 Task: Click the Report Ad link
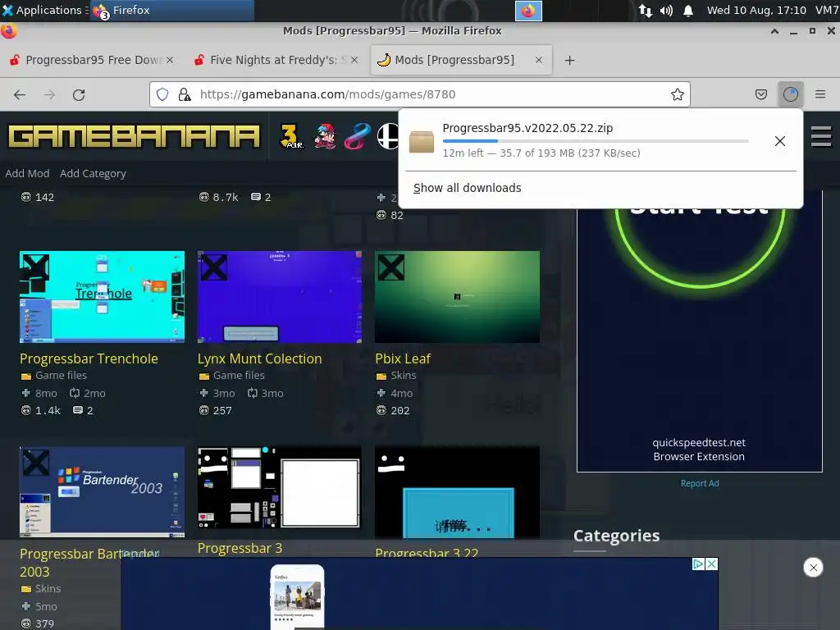[x=700, y=483]
